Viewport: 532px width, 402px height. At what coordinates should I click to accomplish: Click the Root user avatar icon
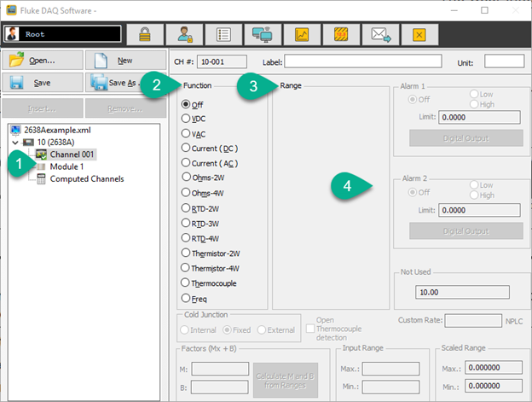point(13,34)
